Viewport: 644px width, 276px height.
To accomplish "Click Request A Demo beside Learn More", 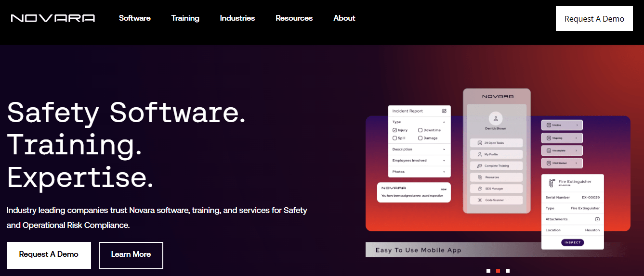I will pos(49,254).
